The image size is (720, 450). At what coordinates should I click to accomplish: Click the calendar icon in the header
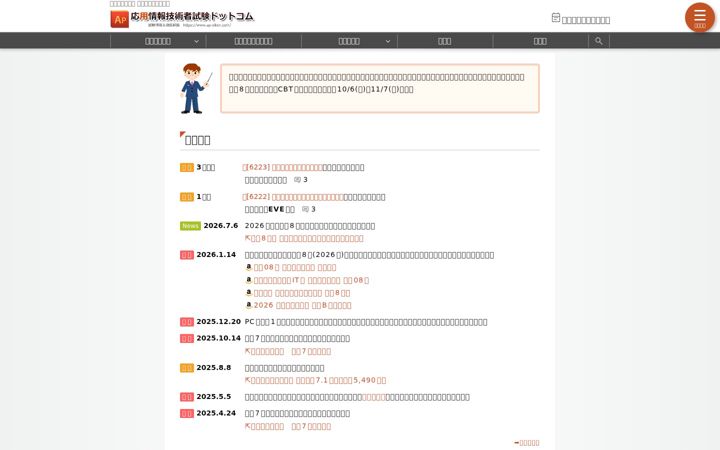(x=555, y=17)
